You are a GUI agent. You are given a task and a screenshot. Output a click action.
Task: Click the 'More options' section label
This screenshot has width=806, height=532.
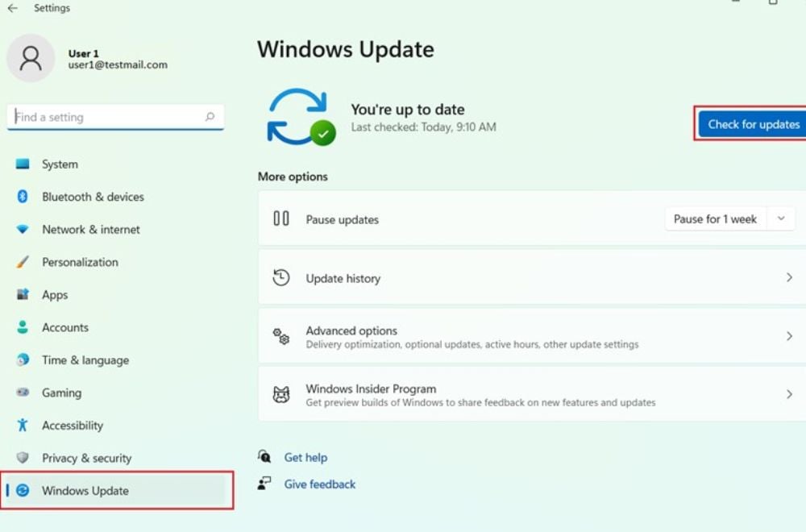[293, 177]
